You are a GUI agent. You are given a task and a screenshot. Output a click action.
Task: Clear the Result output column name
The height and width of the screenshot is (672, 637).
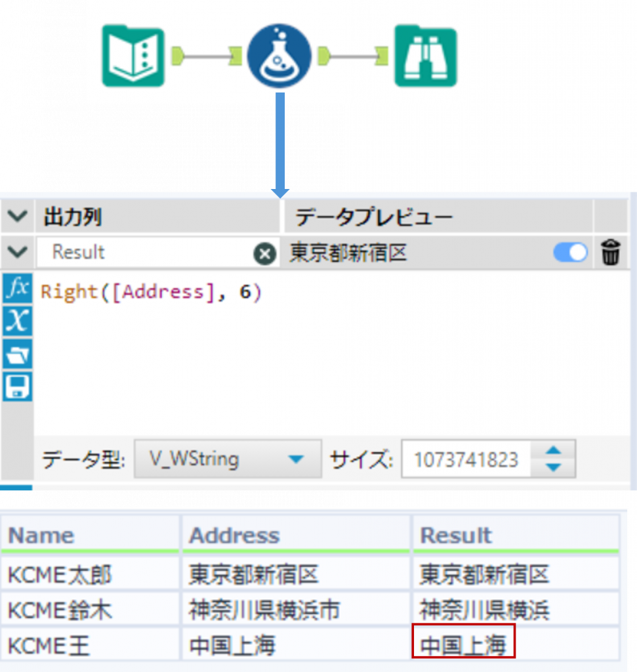click(x=264, y=253)
